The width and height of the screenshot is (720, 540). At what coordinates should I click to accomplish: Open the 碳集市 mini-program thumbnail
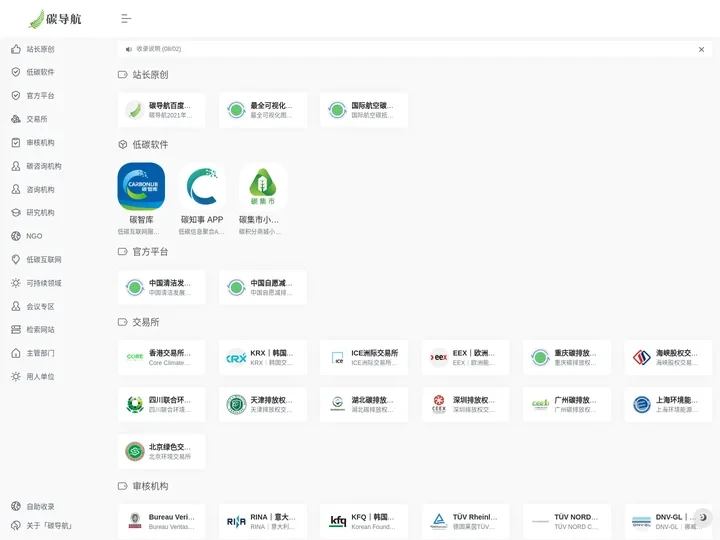pos(263,186)
